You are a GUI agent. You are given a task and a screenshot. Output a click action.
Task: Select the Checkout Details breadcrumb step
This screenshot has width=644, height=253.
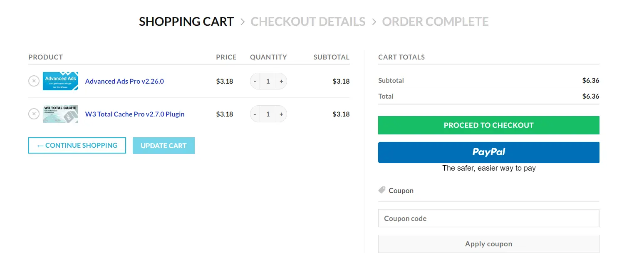click(x=308, y=21)
